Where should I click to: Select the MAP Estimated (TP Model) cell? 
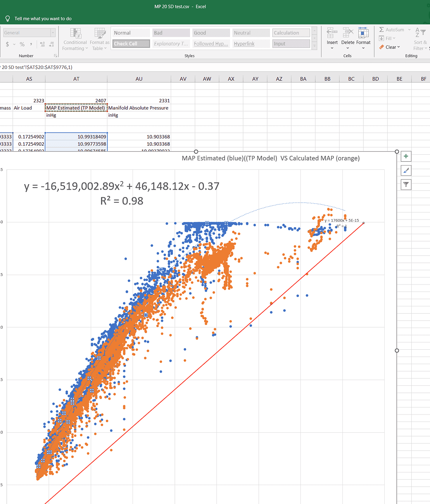pos(76,108)
